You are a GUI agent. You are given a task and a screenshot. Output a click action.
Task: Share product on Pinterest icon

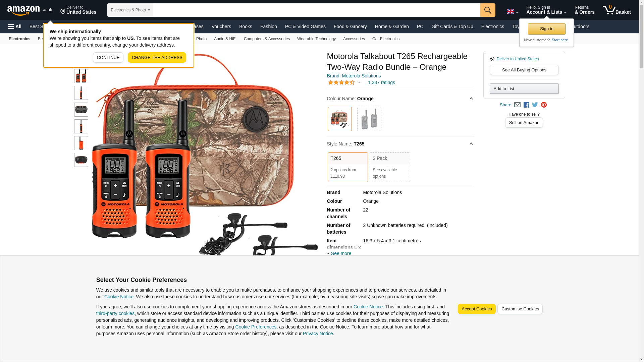pos(544,105)
